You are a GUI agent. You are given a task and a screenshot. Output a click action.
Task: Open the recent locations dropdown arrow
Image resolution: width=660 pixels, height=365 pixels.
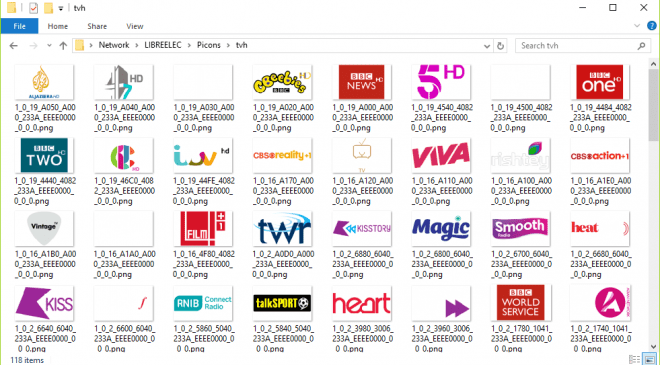[49, 46]
